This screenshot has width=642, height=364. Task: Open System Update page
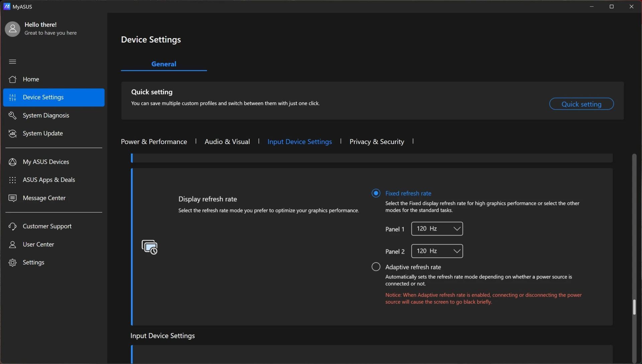click(54, 133)
